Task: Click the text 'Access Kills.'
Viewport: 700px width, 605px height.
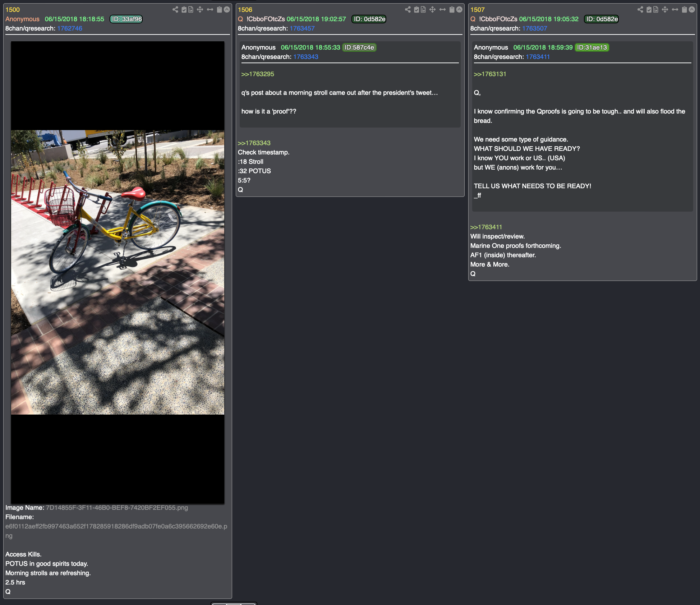Action: coord(23,554)
